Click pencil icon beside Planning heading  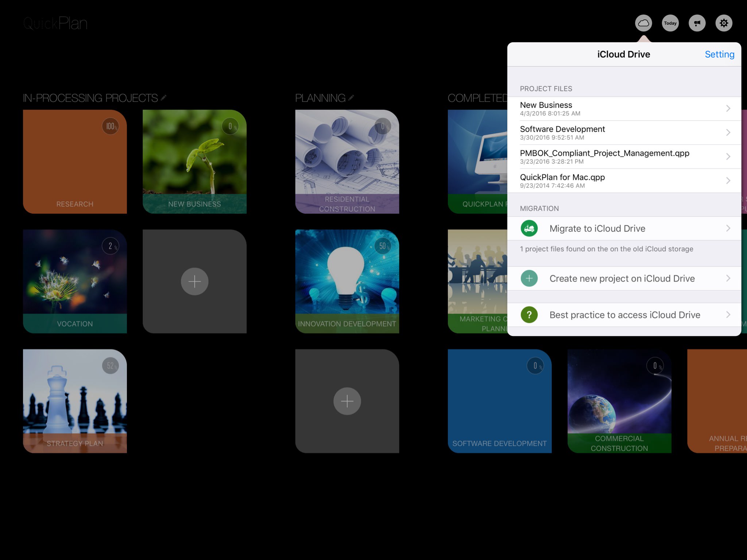(351, 98)
